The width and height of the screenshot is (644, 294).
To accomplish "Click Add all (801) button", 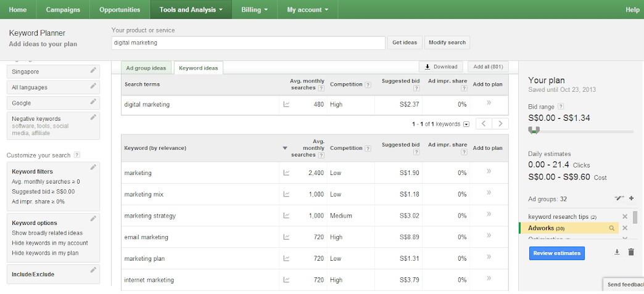I will coord(488,67).
